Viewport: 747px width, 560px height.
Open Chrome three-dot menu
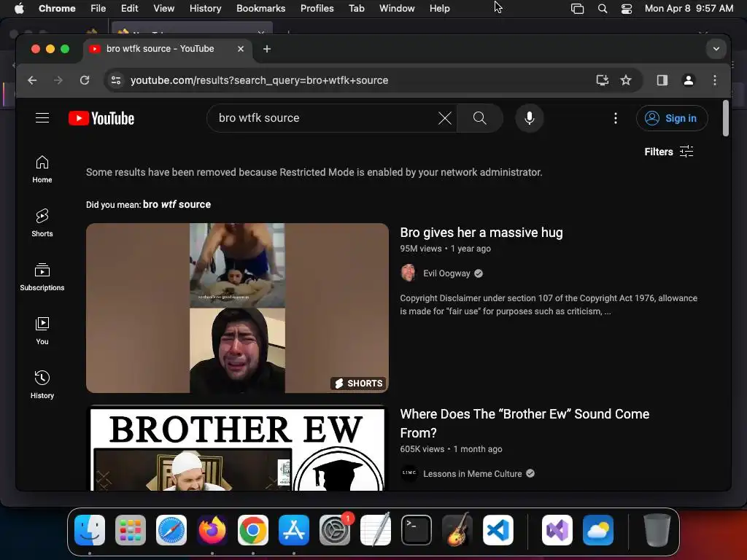(x=715, y=80)
